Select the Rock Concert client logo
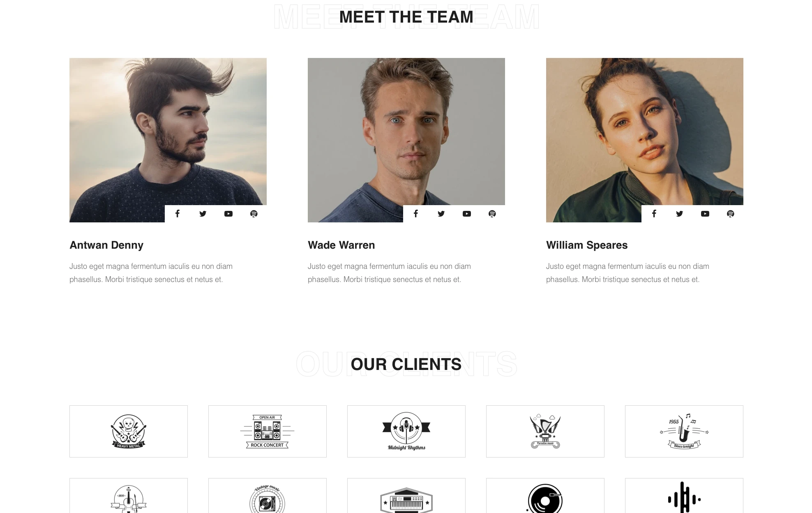This screenshot has width=812, height=513. (268, 431)
